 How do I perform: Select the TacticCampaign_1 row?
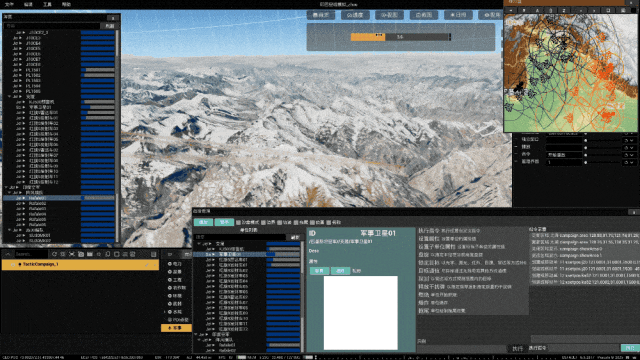point(80,264)
